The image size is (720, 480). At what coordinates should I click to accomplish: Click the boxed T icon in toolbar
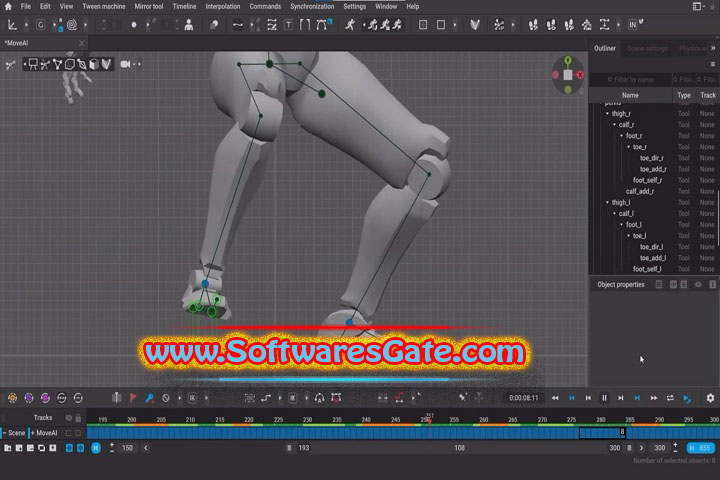(x=288, y=25)
